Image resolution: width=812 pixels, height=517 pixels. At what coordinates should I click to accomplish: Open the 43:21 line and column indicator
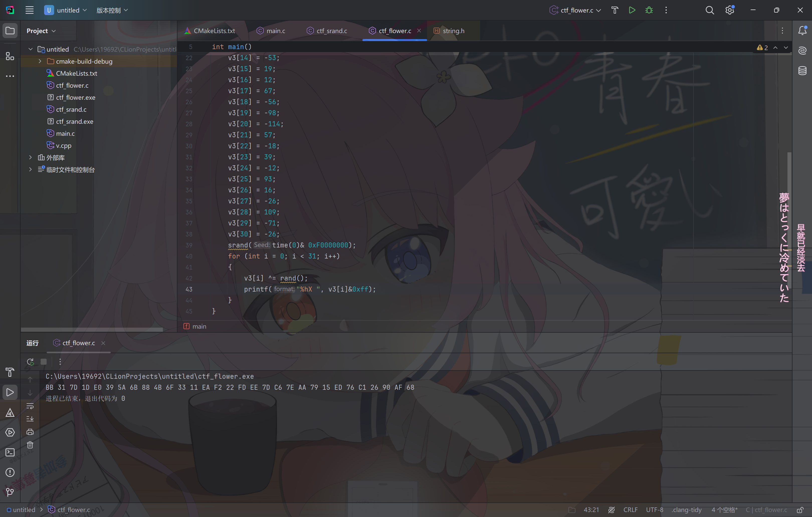[x=591, y=509]
